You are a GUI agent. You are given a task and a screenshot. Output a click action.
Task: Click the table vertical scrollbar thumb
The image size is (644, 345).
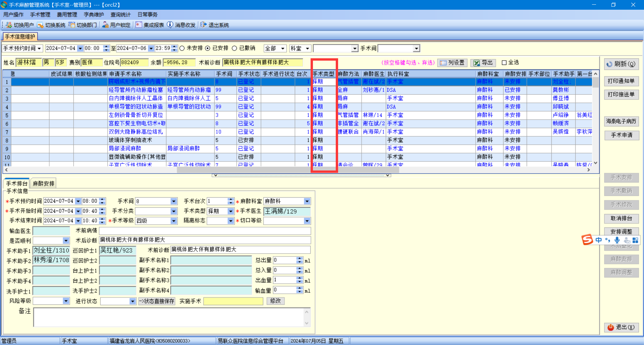tap(595, 82)
